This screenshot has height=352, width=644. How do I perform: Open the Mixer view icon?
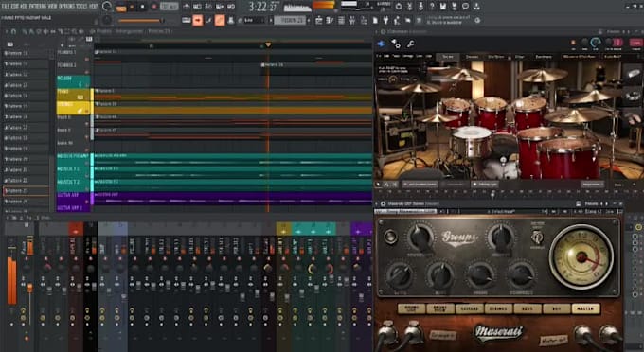pyautogui.click(x=352, y=20)
